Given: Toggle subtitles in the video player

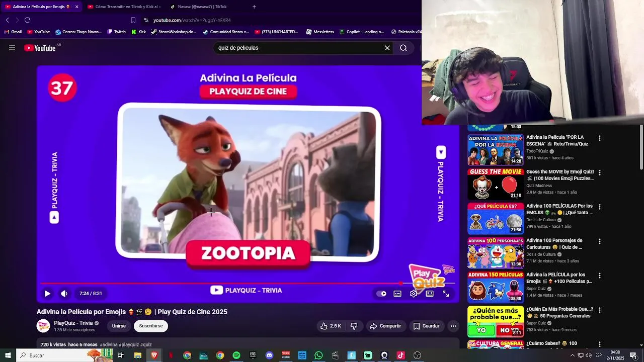Looking at the screenshot, I should (397, 294).
